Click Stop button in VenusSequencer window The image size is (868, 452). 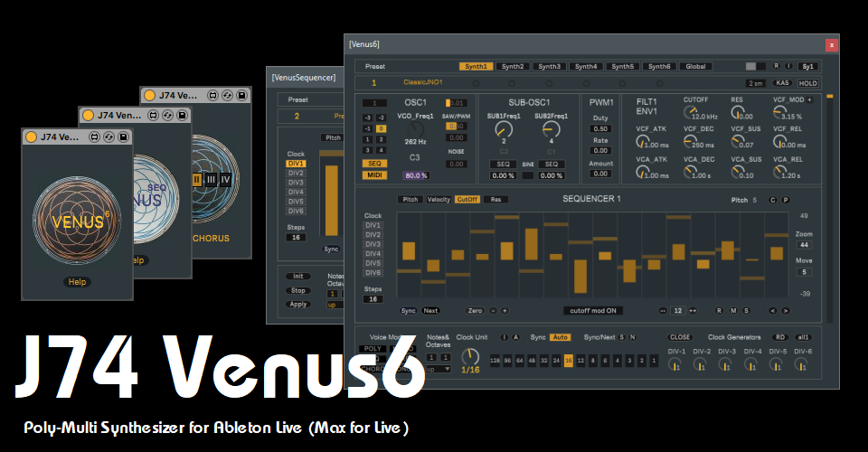pyautogui.click(x=298, y=290)
